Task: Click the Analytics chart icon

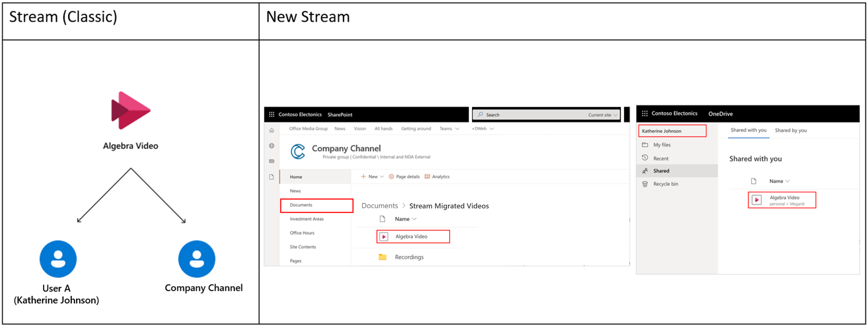Action: 427,176
